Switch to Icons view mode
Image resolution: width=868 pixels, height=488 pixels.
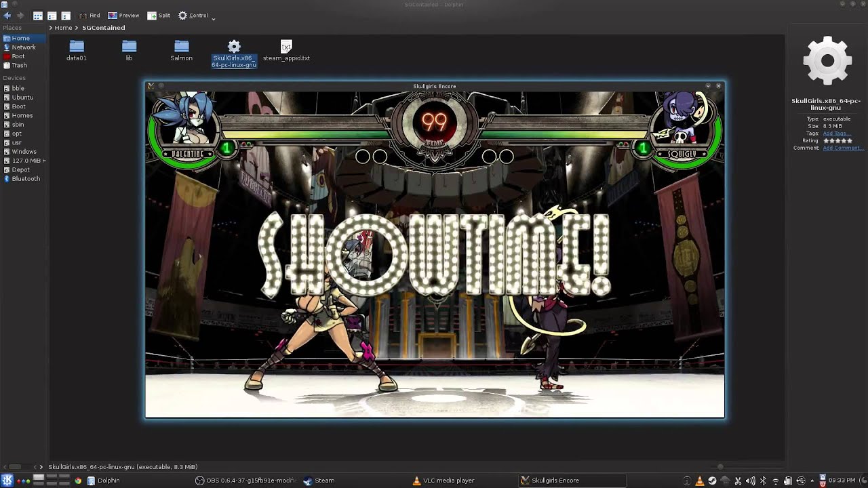click(x=38, y=15)
